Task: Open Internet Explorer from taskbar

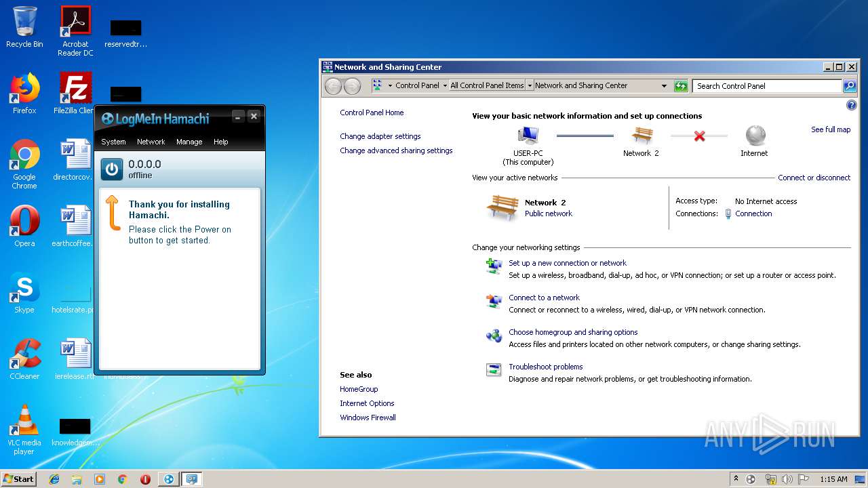Action: tap(54, 479)
